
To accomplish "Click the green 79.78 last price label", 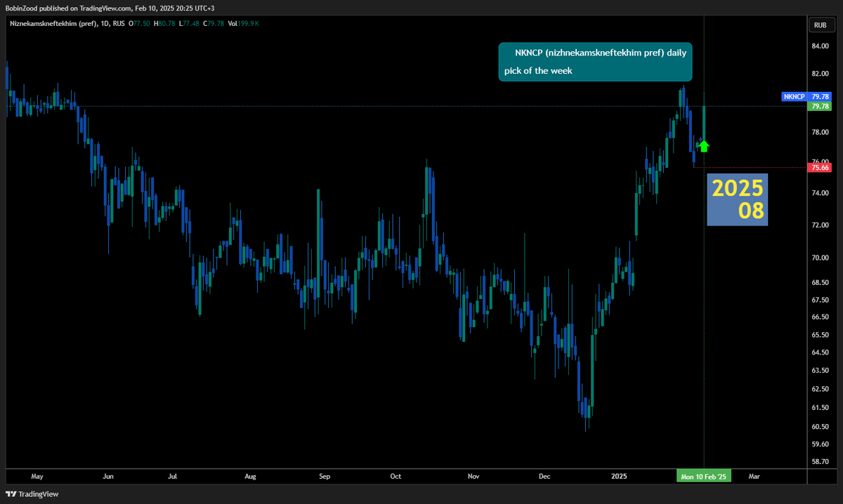I will point(820,106).
